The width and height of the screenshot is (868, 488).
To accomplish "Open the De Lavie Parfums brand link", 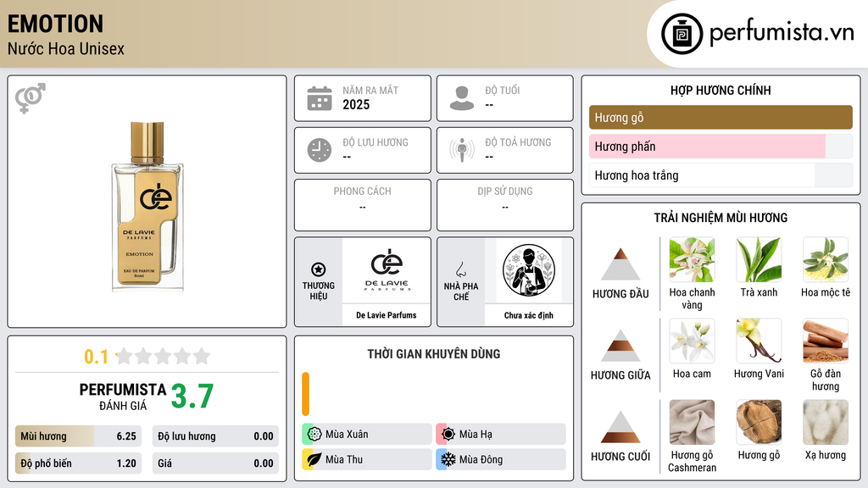I will point(387,315).
